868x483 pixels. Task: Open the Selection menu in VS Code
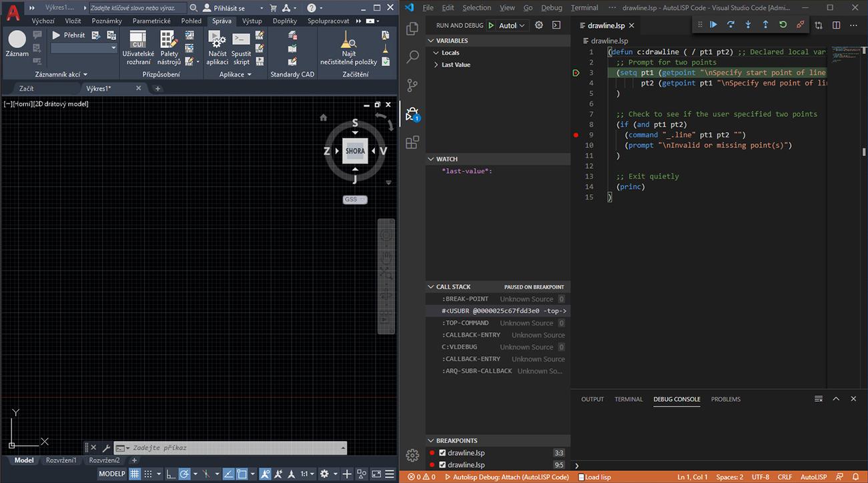[x=476, y=8]
